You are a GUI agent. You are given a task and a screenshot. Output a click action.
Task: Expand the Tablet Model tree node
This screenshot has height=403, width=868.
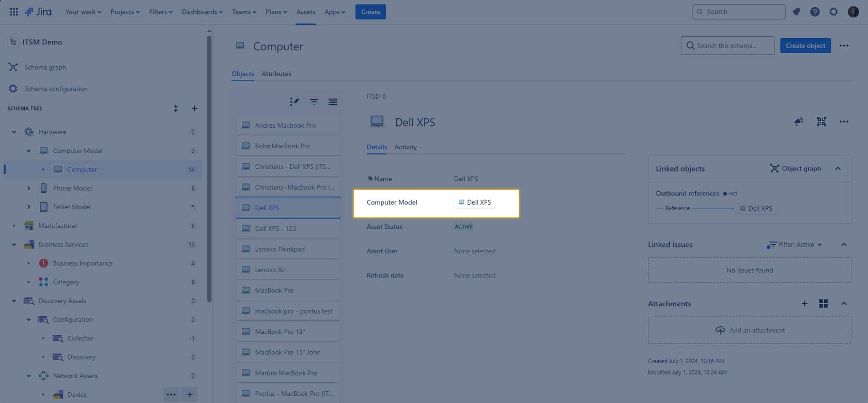28,207
